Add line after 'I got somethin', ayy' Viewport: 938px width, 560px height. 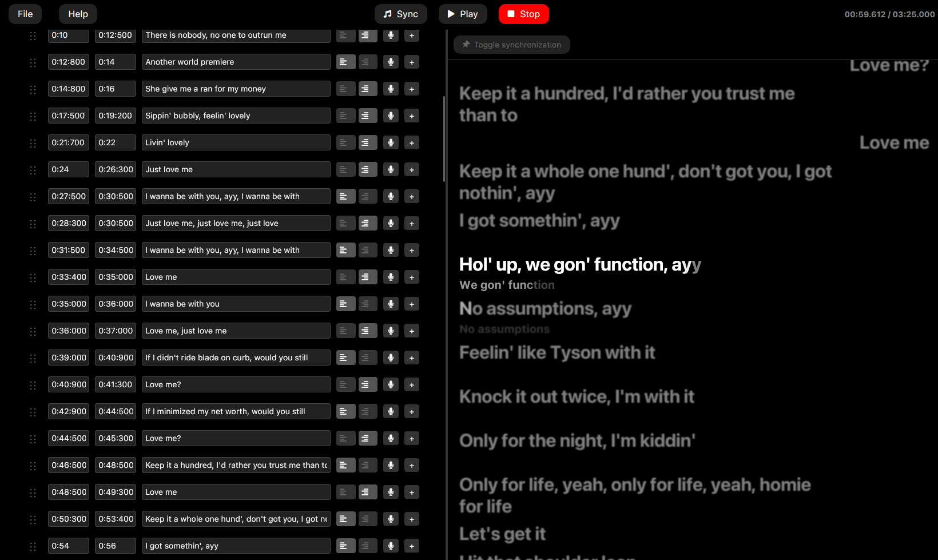point(412,546)
